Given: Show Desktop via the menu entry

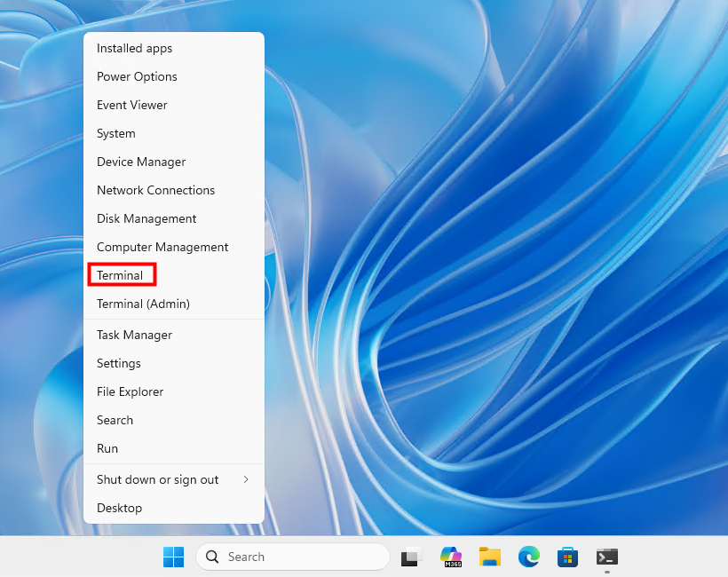Looking at the screenshot, I should (119, 508).
